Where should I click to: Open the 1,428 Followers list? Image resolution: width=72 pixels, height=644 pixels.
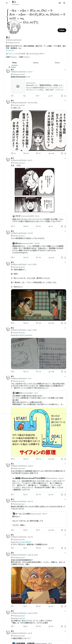pos(24,57)
